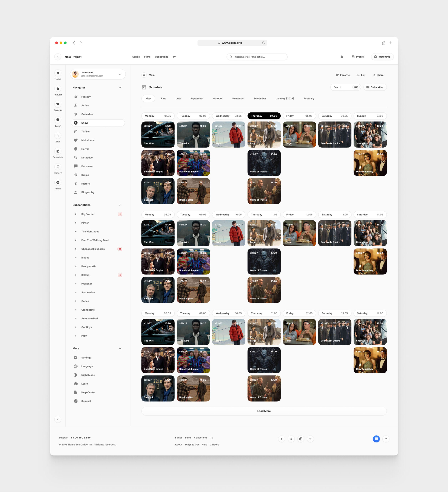The width and height of the screenshot is (448, 492).
Task: Click the List button
Action: pyautogui.click(x=361, y=75)
